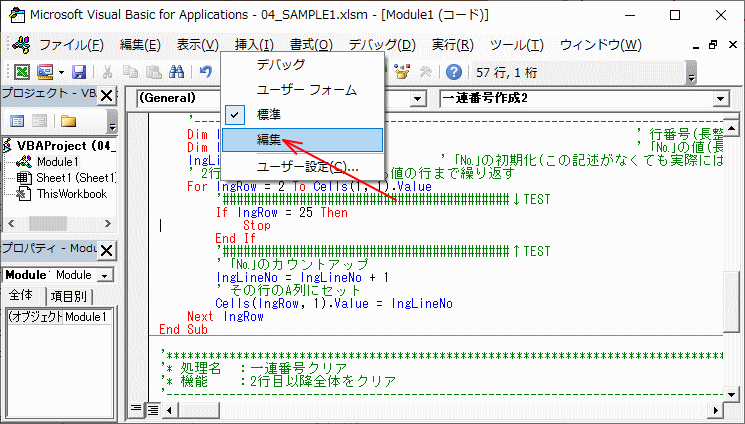Viewport: 745px width, 424px height.
Task: Click the code window horizontal scroll thumb
Action: (198, 409)
